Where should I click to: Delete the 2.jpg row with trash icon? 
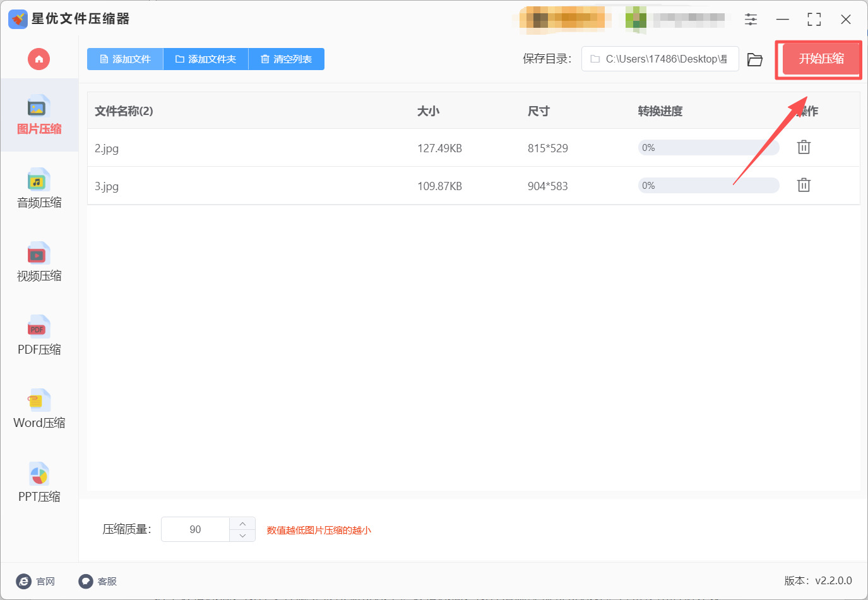tap(804, 147)
